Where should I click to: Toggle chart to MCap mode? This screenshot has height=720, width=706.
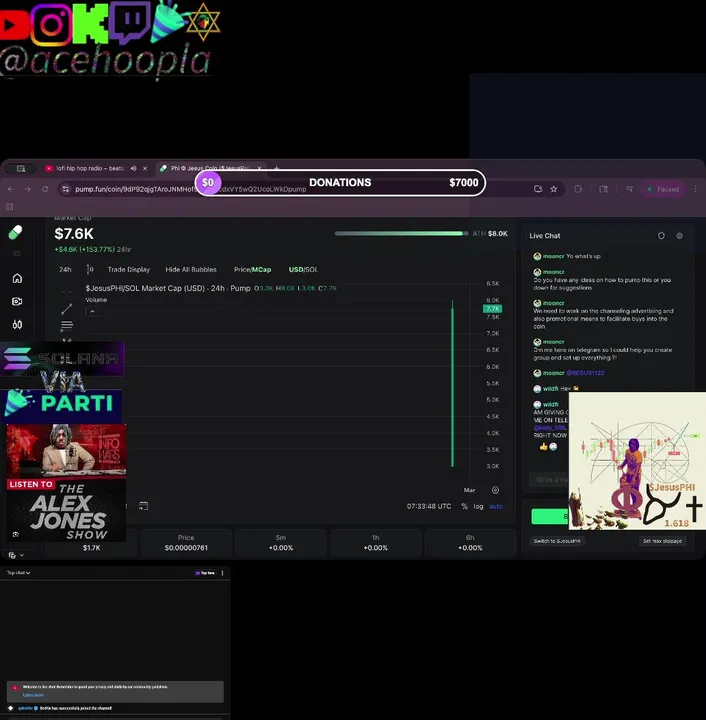click(262, 270)
